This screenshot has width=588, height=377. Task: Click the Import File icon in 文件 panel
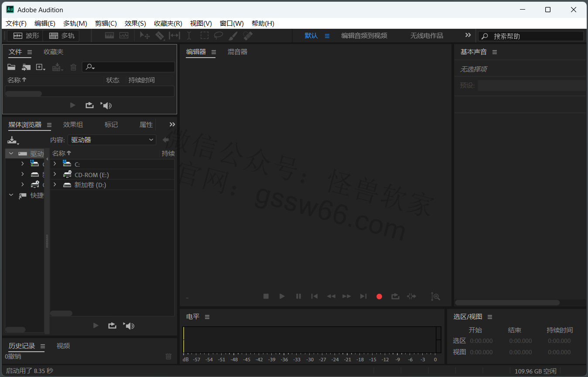(27, 67)
